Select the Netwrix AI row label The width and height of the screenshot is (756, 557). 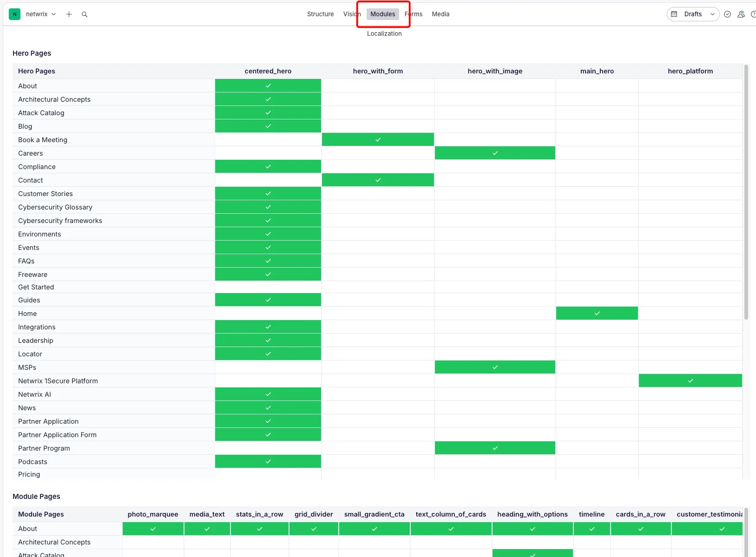click(34, 394)
